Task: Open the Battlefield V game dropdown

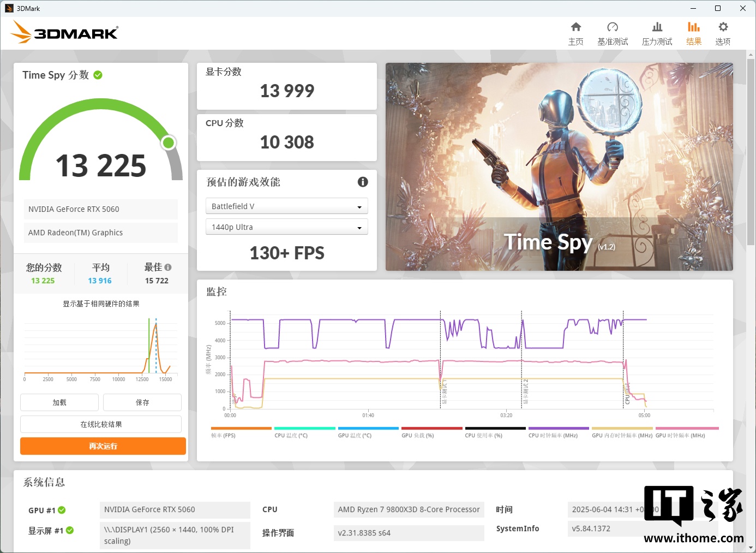Action: pyautogui.click(x=286, y=206)
